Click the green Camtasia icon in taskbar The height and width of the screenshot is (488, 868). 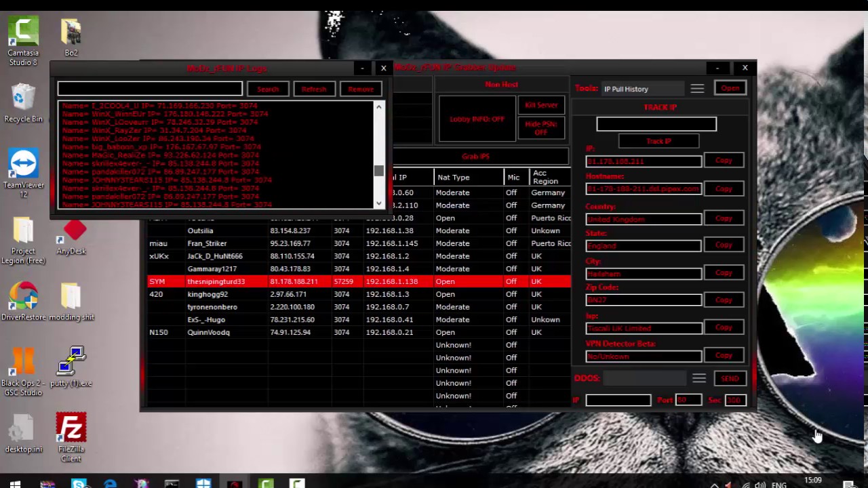tap(266, 484)
